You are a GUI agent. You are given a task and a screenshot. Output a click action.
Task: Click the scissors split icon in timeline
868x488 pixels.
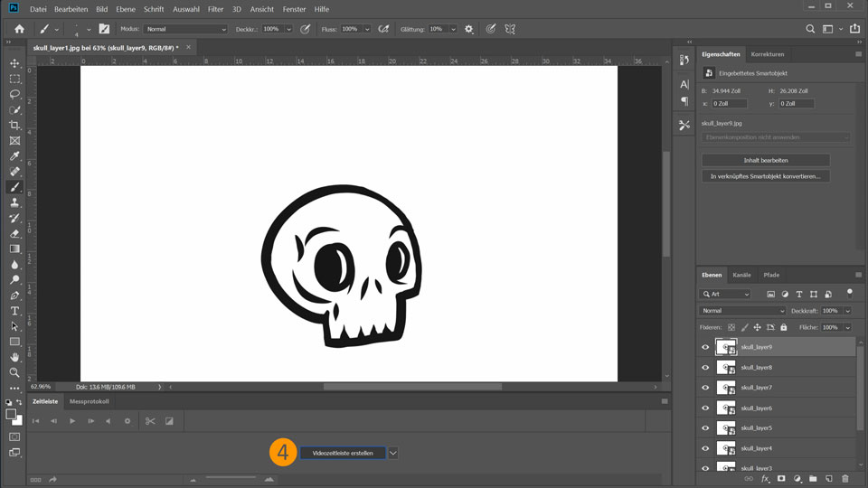(x=150, y=421)
